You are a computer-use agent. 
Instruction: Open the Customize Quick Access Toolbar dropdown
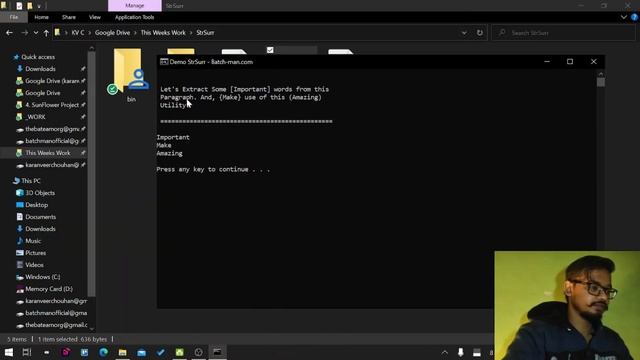pos(39,6)
